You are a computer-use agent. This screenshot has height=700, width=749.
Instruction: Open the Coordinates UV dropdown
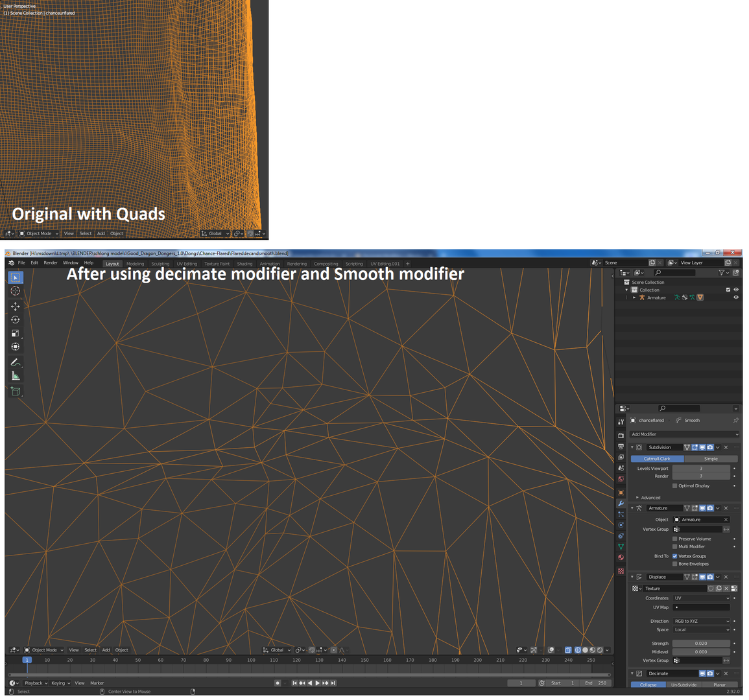(x=701, y=598)
